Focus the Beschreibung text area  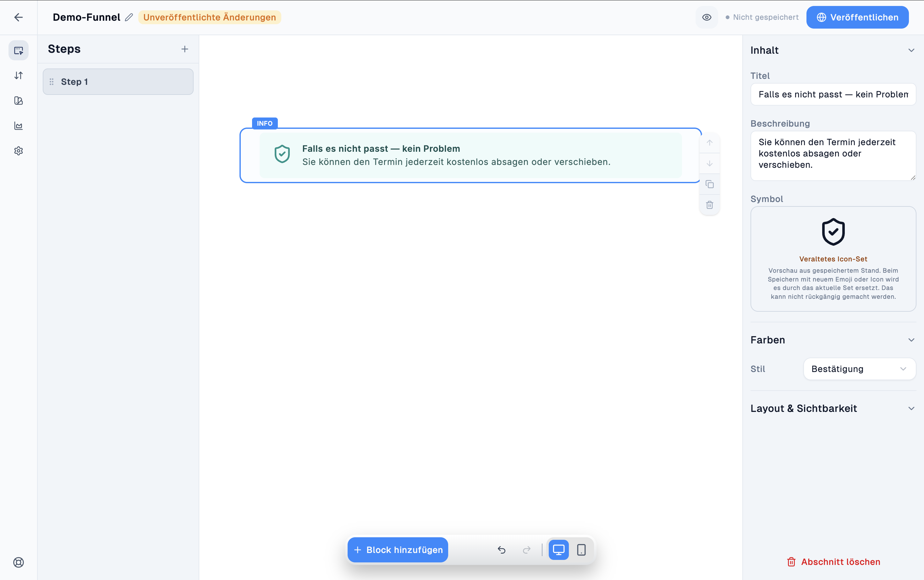[833, 156]
